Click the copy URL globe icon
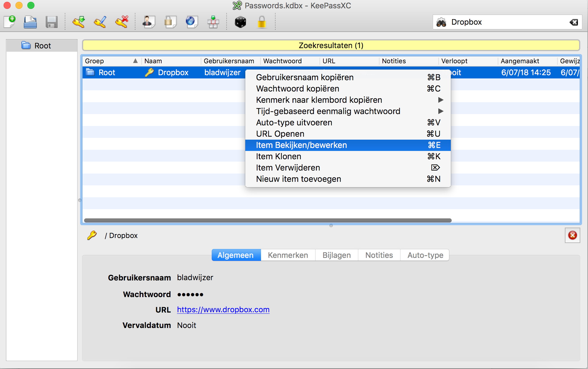 (191, 22)
